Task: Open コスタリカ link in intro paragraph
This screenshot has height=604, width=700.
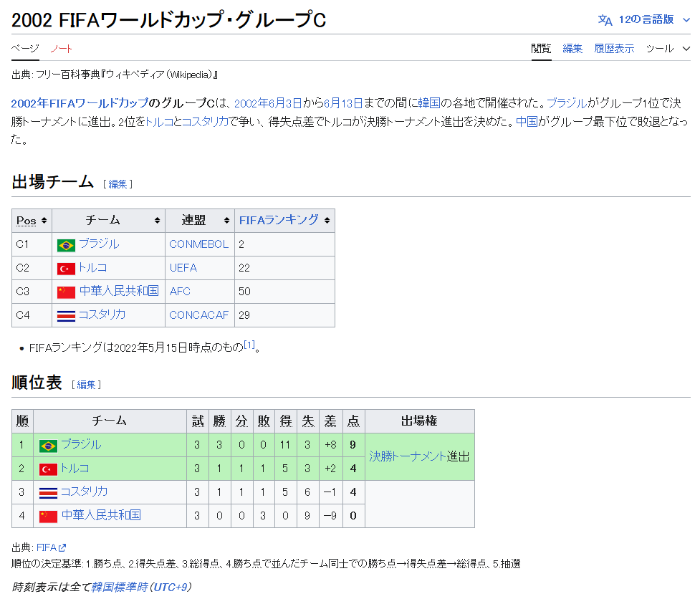Action: [206, 121]
